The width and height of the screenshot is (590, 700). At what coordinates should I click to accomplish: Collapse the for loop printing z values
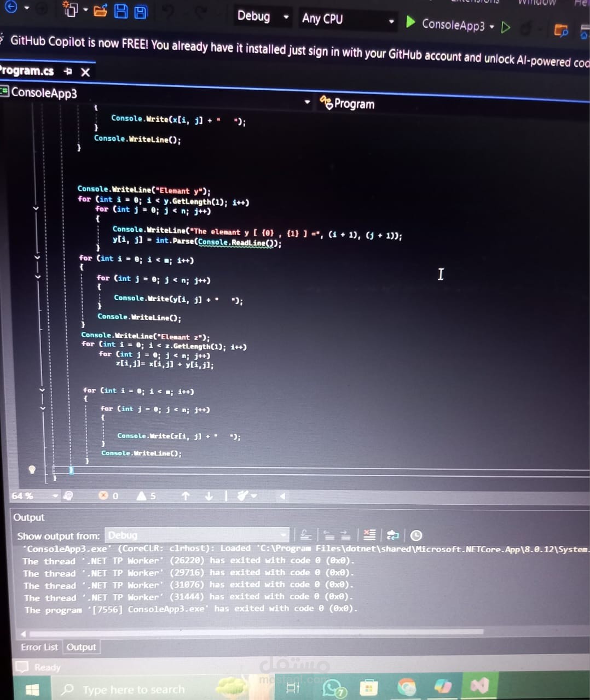tap(42, 390)
